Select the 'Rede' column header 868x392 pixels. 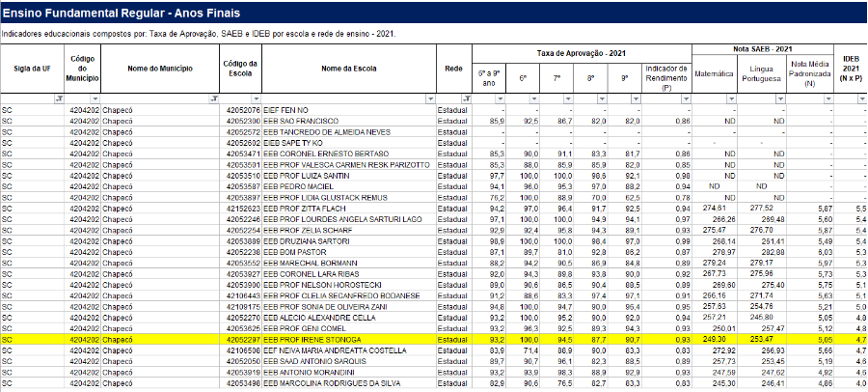point(454,69)
